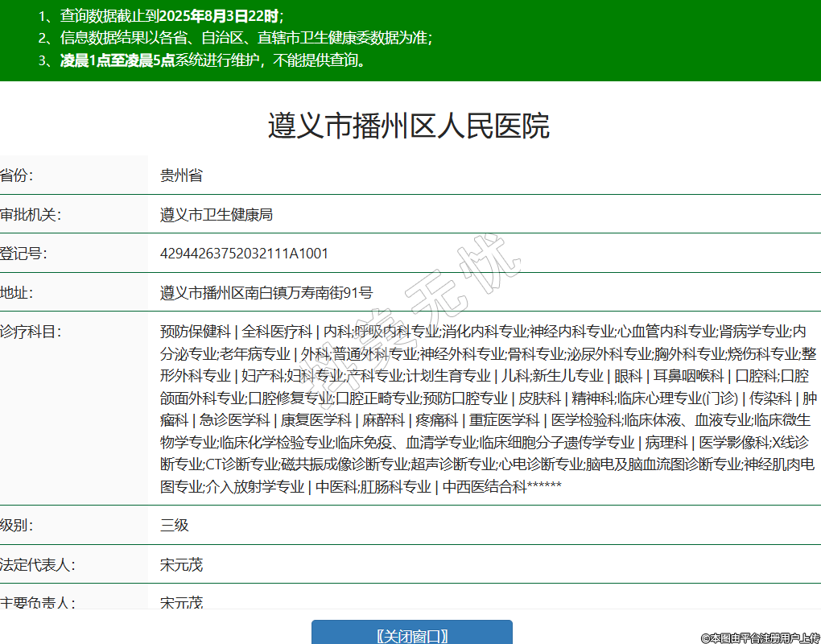Click the 关闭窗口 button
Image resolution: width=821 pixels, height=644 pixels.
point(411,635)
